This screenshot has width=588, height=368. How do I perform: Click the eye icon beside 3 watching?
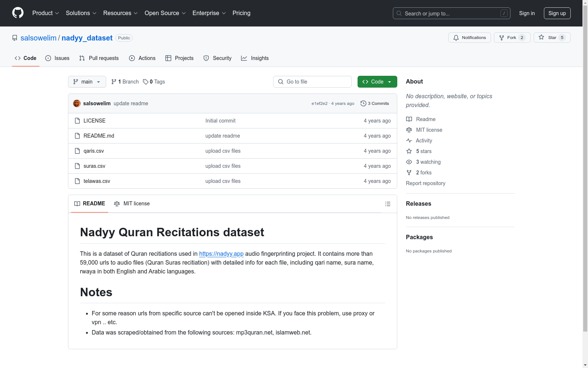[x=409, y=162]
